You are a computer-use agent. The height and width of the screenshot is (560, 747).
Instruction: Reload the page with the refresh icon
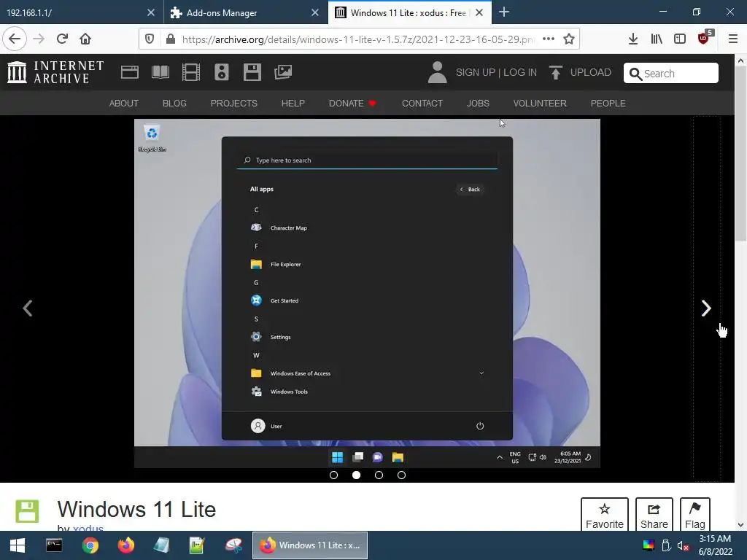(x=63, y=39)
